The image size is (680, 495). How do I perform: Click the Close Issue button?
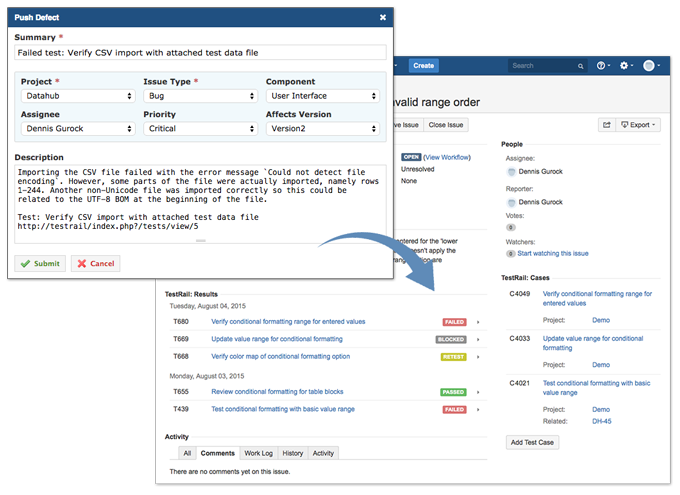pyautogui.click(x=446, y=125)
